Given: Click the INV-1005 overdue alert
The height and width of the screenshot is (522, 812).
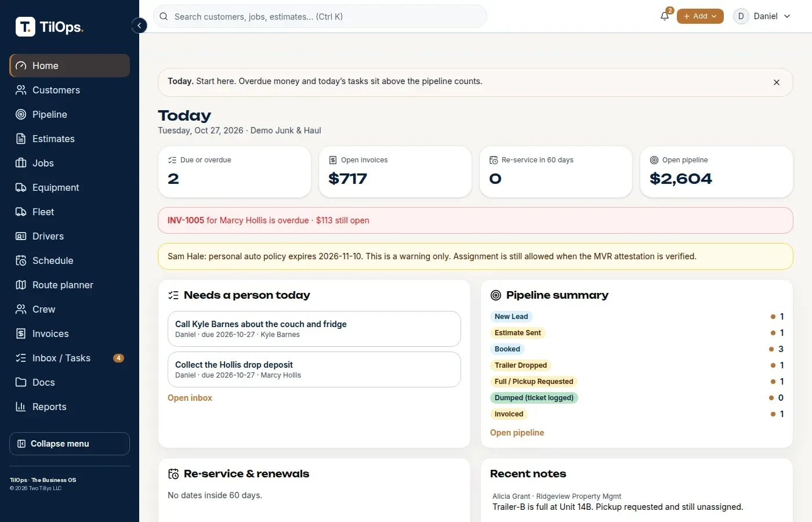Looking at the screenshot, I should pos(476,220).
